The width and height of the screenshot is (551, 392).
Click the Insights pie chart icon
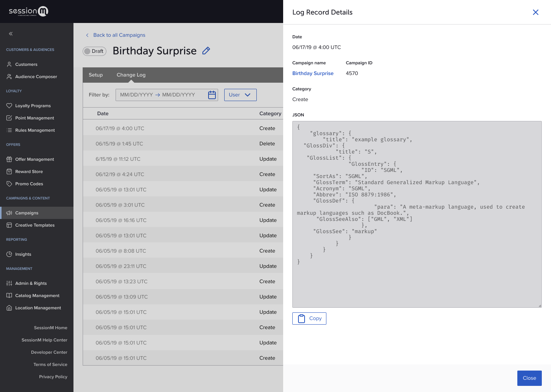pos(9,254)
